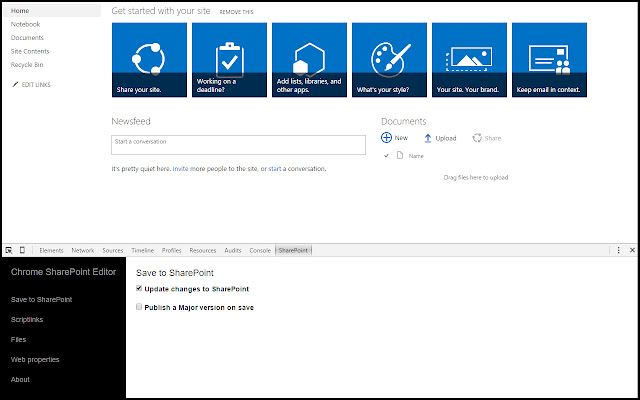Click the Invite link in the Newsfeed
Image resolution: width=640 pixels, height=400 pixels.
(180, 169)
